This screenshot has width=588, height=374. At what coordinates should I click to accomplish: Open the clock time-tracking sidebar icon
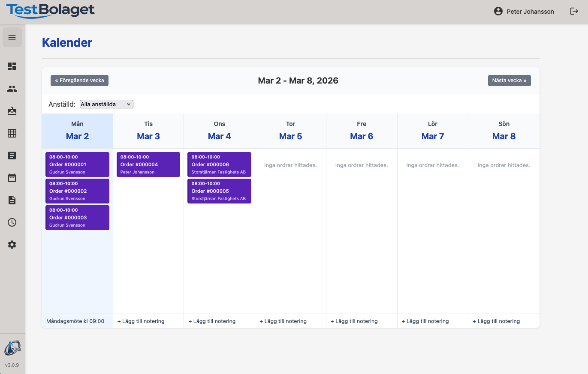(x=12, y=222)
